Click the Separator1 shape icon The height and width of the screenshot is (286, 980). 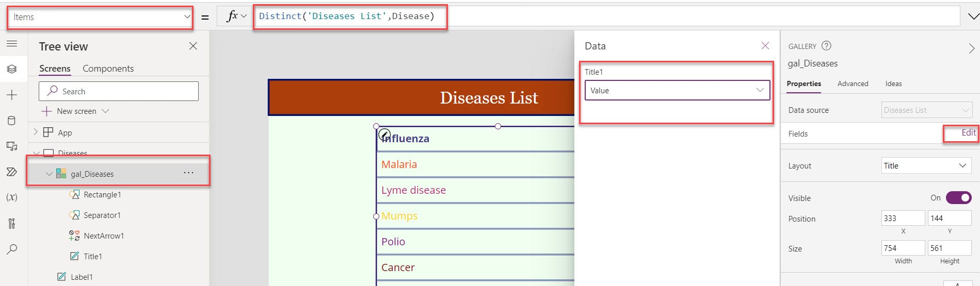click(x=74, y=215)
